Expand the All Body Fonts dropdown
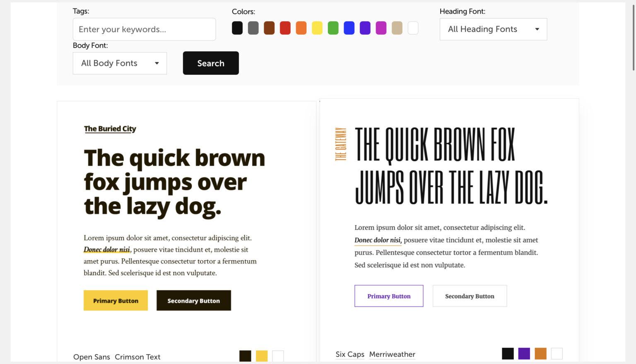The height and width of the screenshot is (364, 636). pyautogui.click(x=120, y=63)
